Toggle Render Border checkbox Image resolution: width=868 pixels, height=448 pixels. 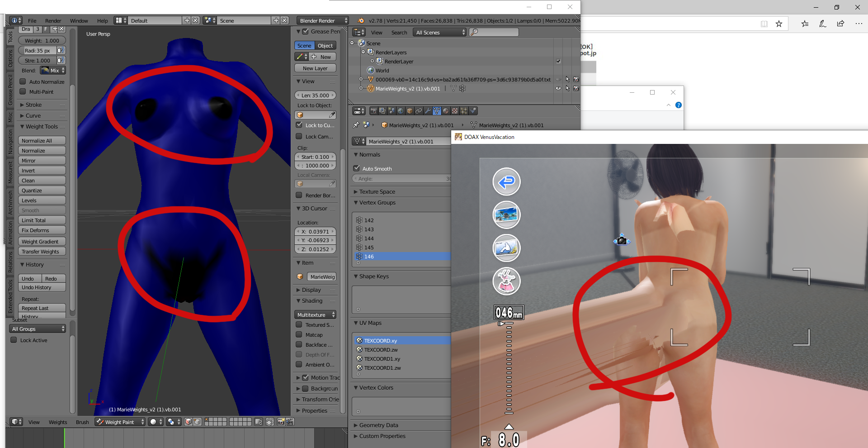coord(299,195)
